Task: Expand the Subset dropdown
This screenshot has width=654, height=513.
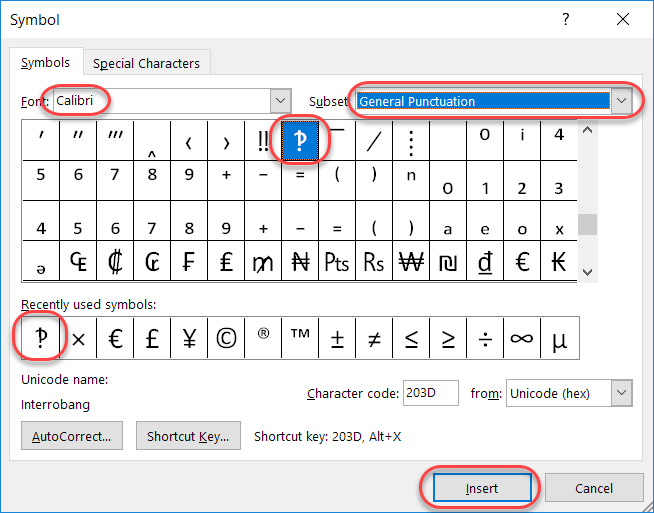Action: pos(622,101)
